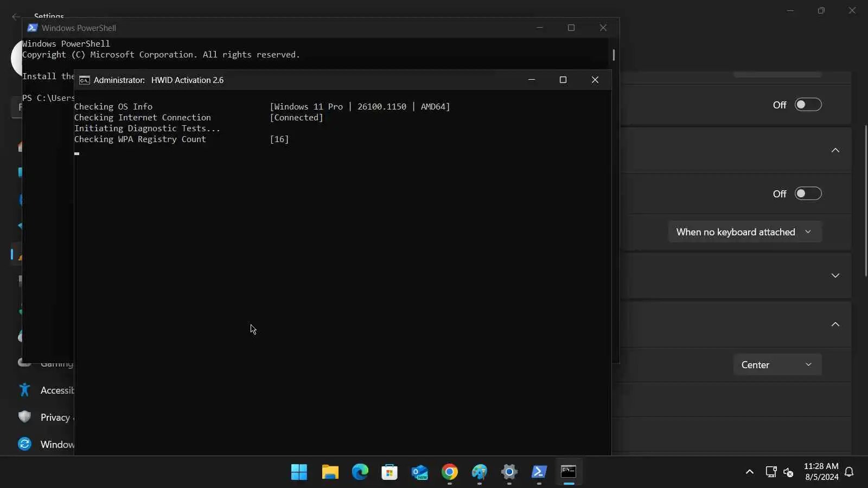
Task: Click the 'Checking WPA Registry Count' line
Action: pos(140,139)
